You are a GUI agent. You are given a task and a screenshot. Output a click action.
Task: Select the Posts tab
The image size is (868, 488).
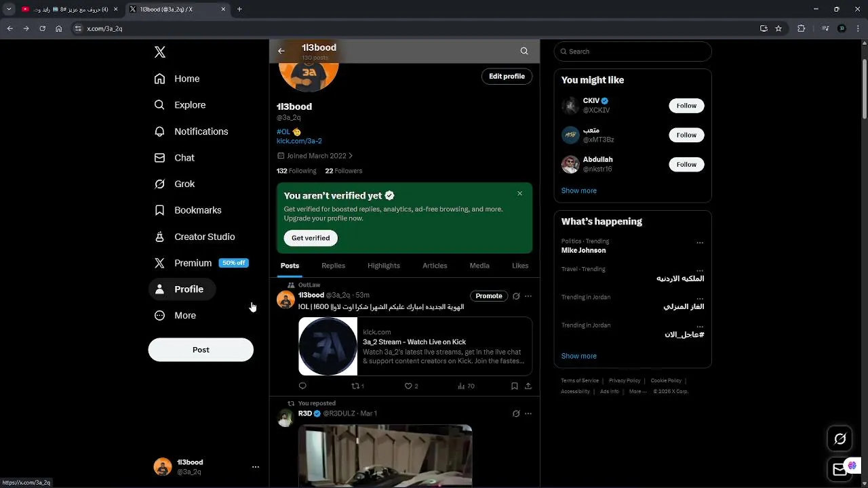(290, 266)
